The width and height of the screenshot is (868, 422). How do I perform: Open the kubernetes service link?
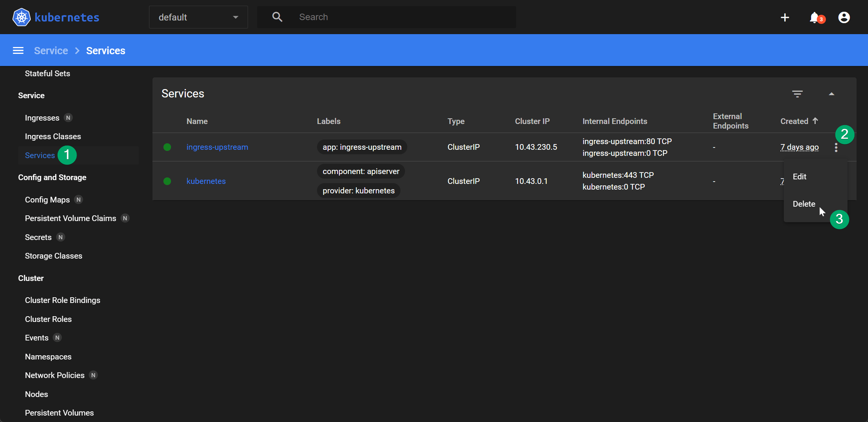click(206, 181)
